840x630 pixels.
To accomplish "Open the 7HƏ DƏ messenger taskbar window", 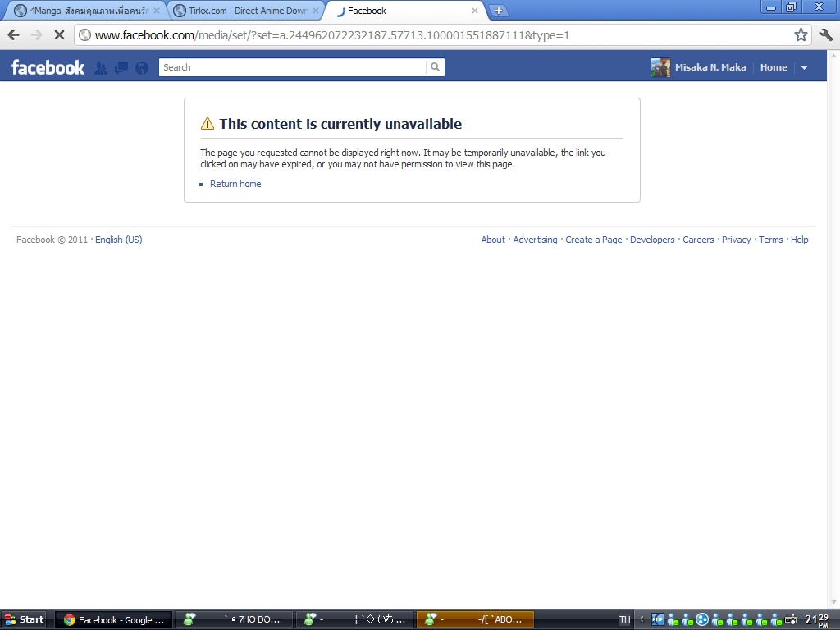I will (234, 620).
